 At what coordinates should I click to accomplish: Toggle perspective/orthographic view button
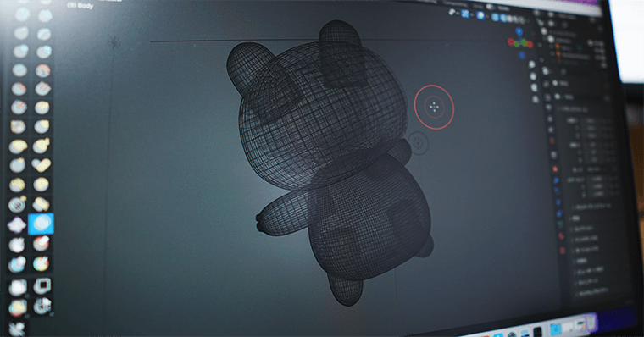click(535, 99)
